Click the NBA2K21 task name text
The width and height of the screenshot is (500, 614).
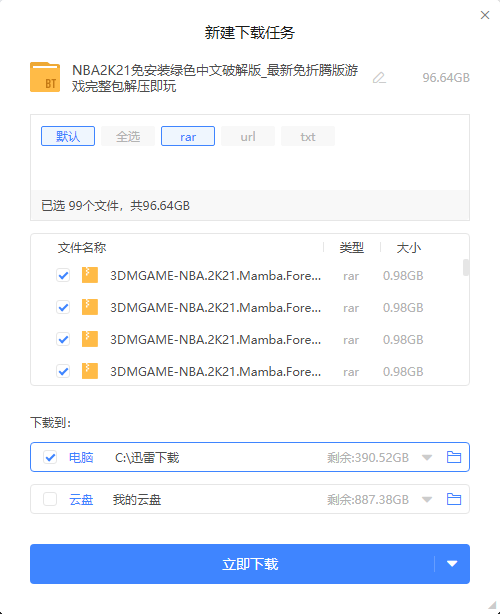coord(215,78)
